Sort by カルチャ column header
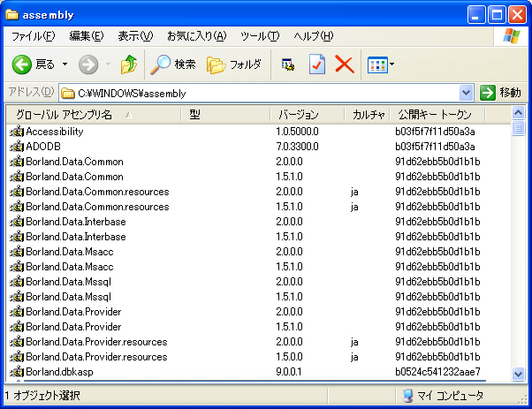Screen dimensions: 532x409 368,115
